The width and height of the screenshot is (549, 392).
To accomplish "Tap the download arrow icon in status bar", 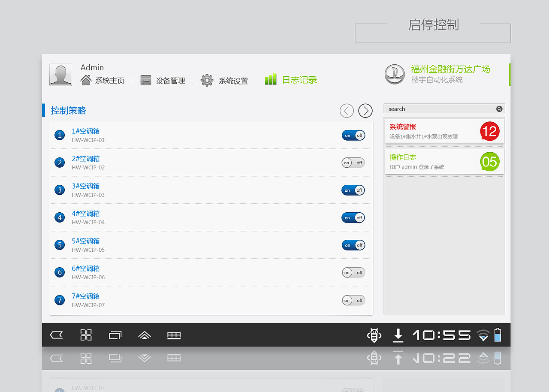I will [x=398, y=335].
